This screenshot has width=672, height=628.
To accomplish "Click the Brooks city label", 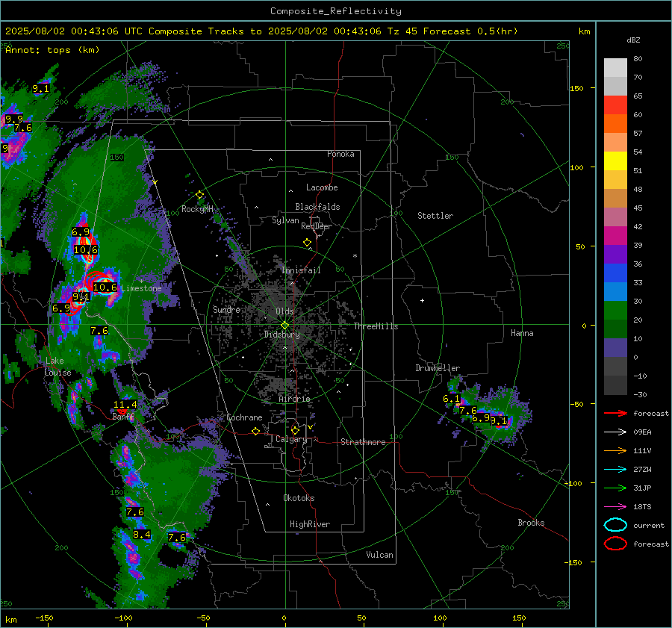I will tap(531, 523).
